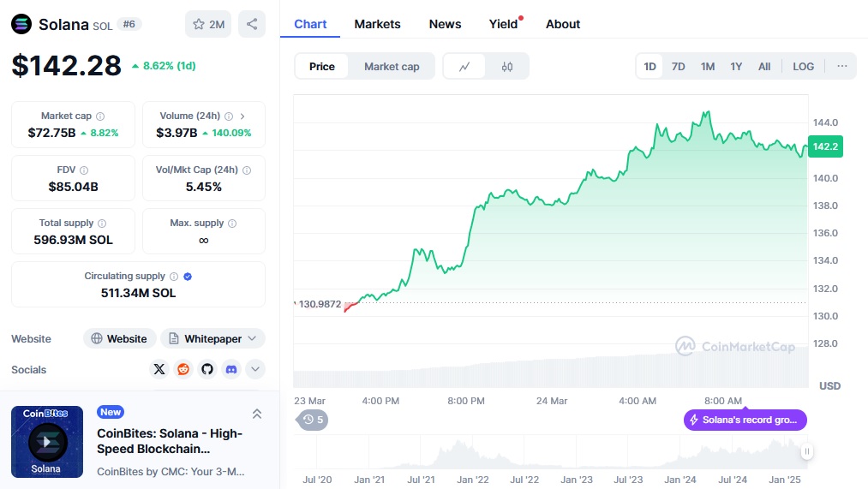Open Solana's Reddit page
Viewport: 868px width, 489px height.
tap(183, 369)
